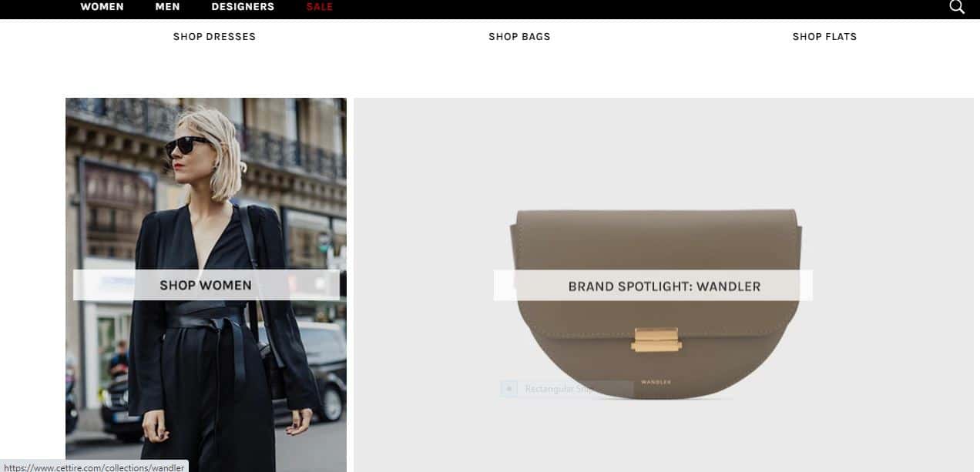
Task: Click the BRAND SPOTLIGHT: WANDLER button
Action: pos(653,286)
